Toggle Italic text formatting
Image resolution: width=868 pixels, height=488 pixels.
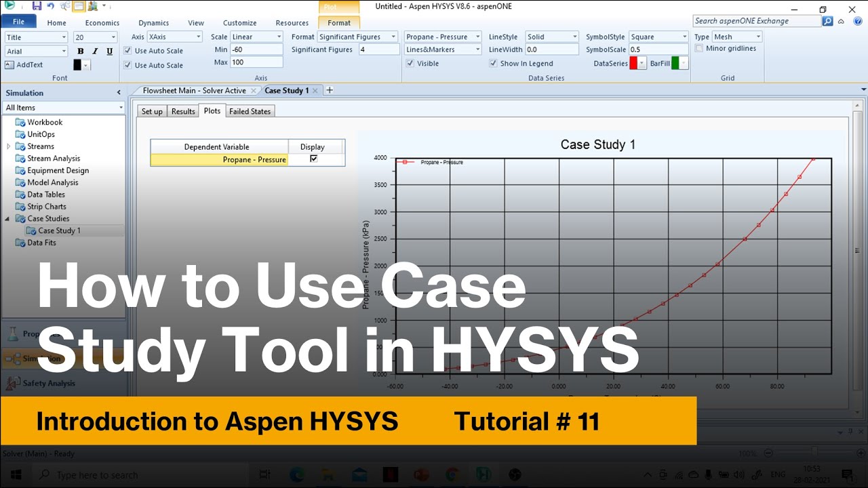click(95, 52)
